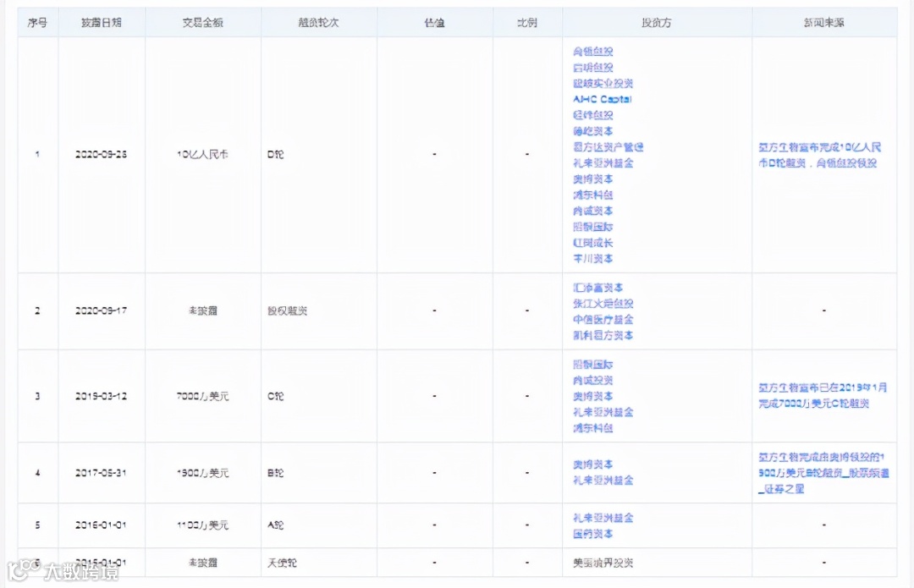The width and height of the screenshot is (914, 588).
Task: Open 礼来亚洲基金 link in the A轮 row
Action: point(603,518)
